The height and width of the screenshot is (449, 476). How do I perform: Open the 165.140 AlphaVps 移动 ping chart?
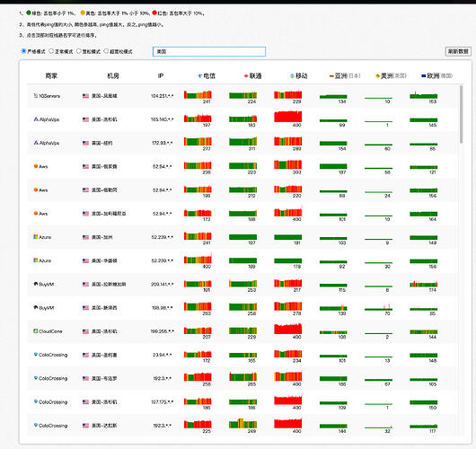tap(288, 117)
